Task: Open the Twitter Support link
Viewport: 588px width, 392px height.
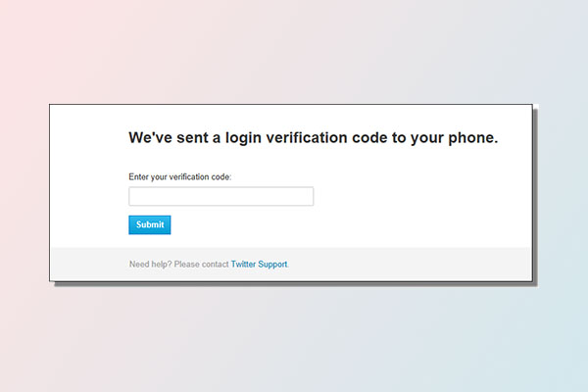Action: (260, 265)
